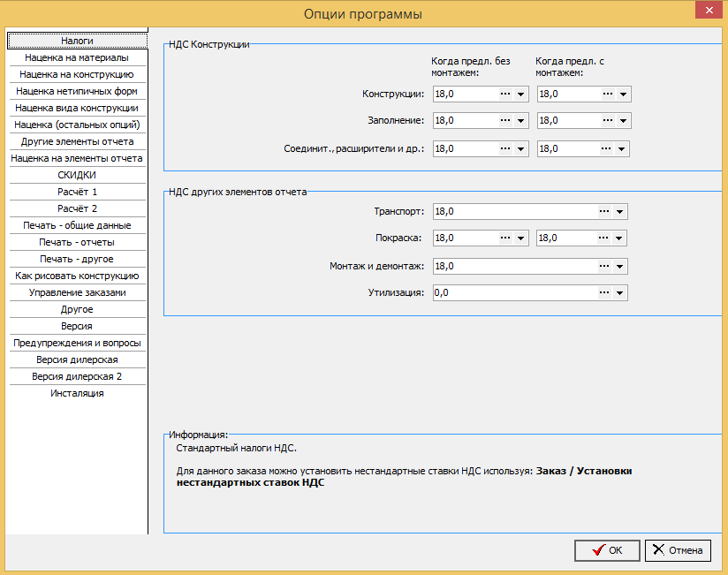Image resolution: width=728 pixels, height=575 pixels.
Task: Select Печать - отчеты in sidebar
Action: tap(77, 242)
